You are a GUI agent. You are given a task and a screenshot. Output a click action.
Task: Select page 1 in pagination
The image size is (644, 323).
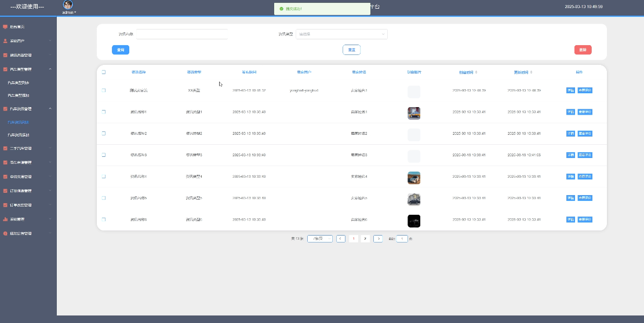(353, 238)
